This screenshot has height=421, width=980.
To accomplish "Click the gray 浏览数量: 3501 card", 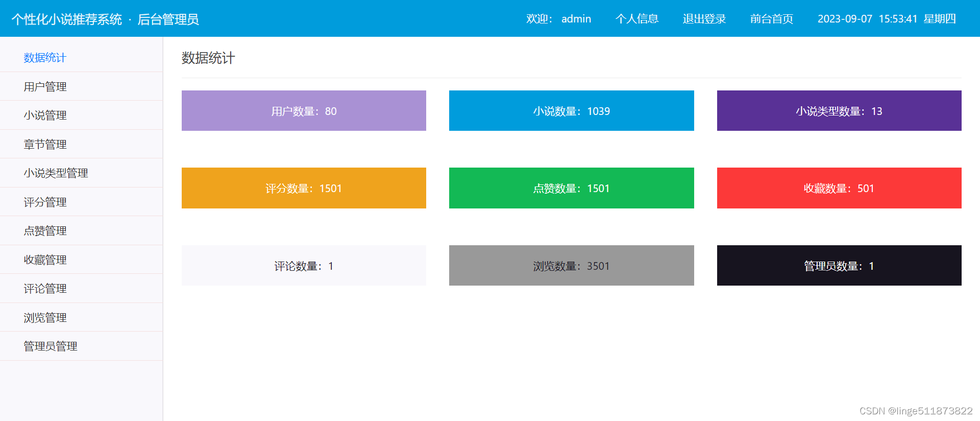I will 572,266.
